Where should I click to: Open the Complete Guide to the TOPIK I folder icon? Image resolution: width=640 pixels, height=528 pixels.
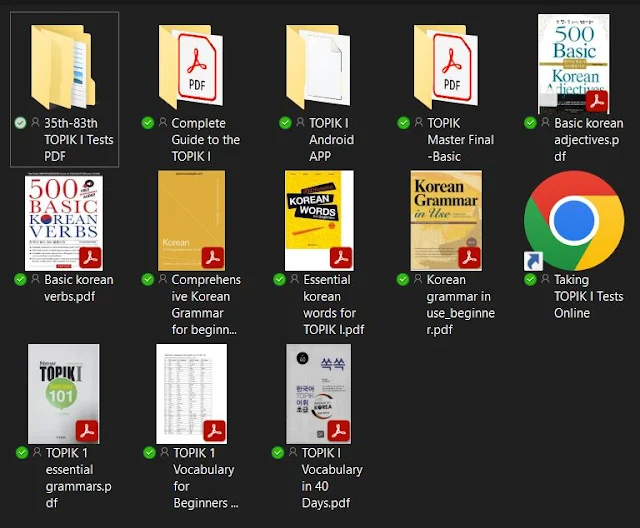click(191, 67)
